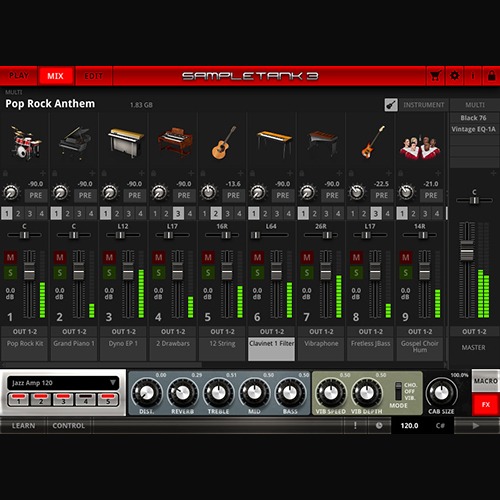Open OUT 1-2 output selector on channel 1
Image resolution: width=500 pixels, height=500 pixels.
(25, 332)
